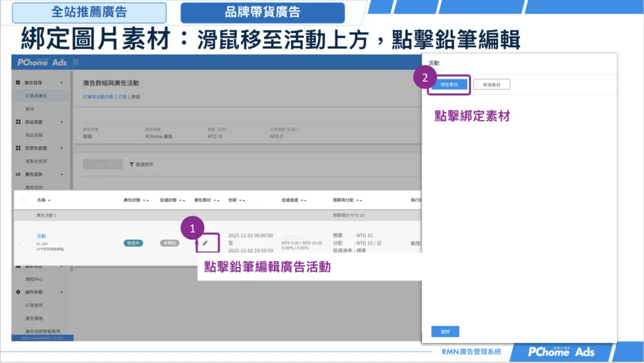Click the pencil edit icon for 活動

(205, 243)
